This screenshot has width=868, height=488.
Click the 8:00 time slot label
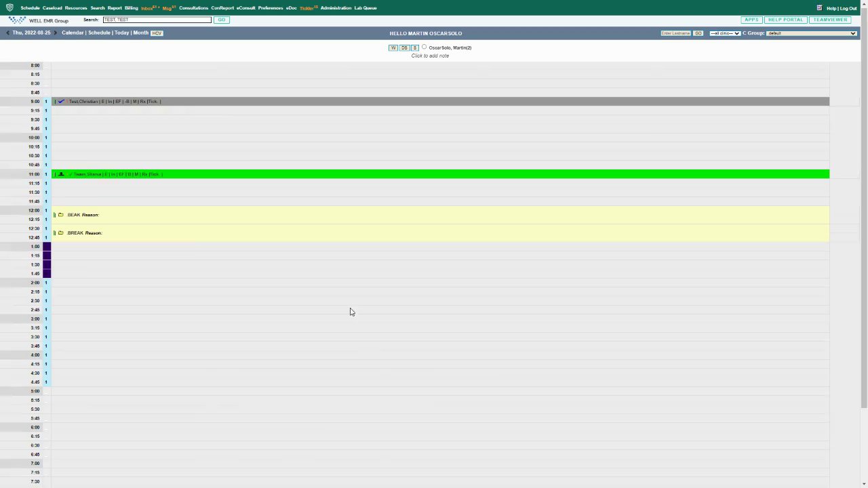(x=35, y=66)
